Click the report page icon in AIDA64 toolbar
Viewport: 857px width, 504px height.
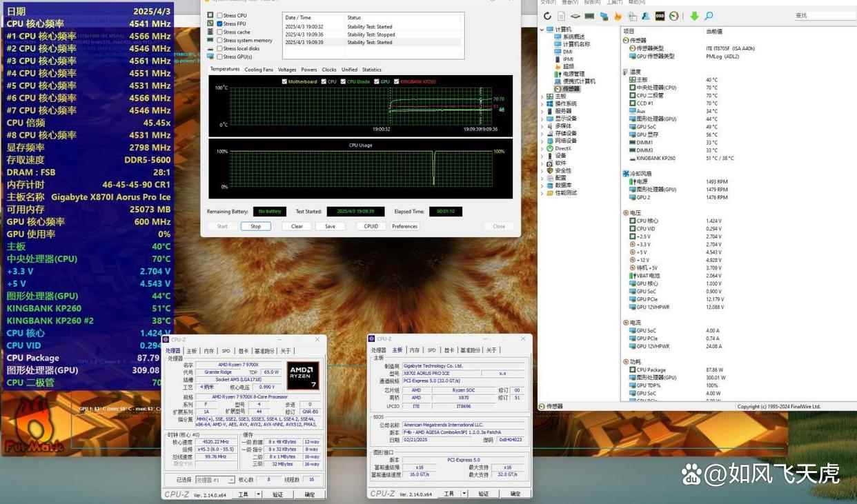tap(562, 16)
